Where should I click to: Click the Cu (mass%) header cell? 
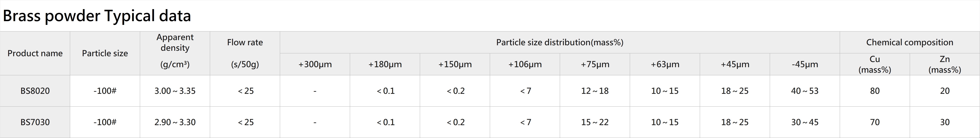point(875,64)
